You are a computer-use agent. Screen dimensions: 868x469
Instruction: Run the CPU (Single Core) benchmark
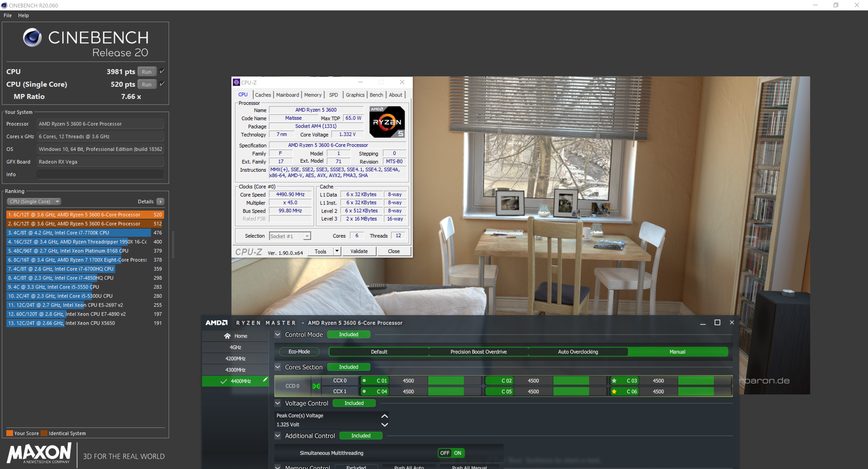coord(146,84)
